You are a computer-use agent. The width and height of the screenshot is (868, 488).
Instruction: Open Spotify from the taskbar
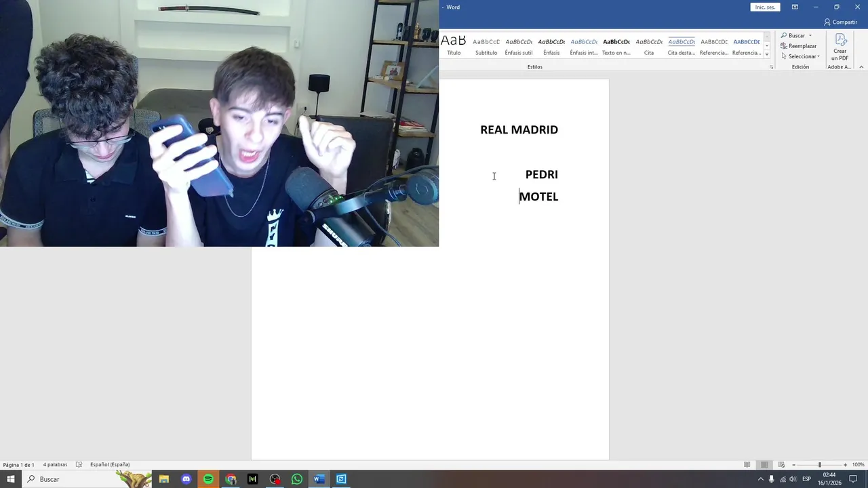tap(208, 479)
